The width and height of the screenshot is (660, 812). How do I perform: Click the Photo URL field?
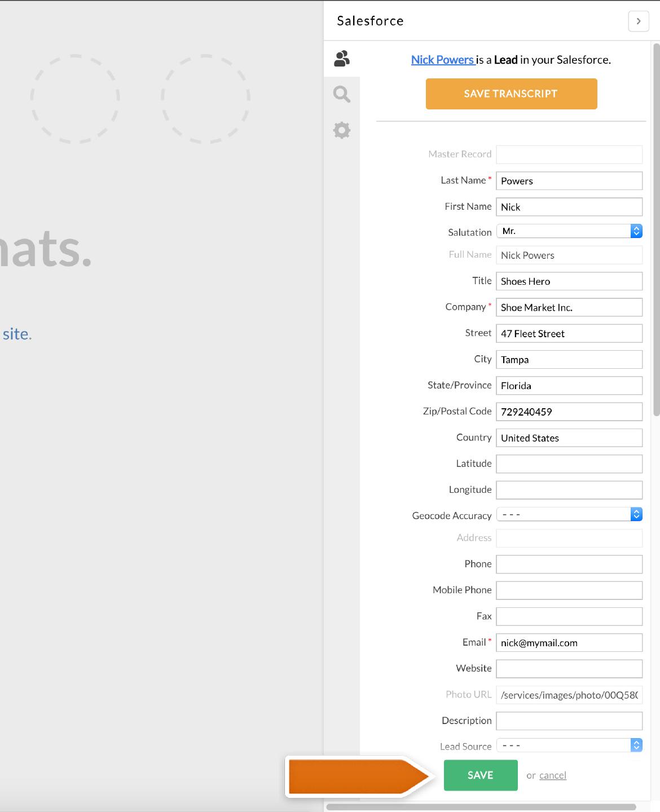tap(569, 695)
